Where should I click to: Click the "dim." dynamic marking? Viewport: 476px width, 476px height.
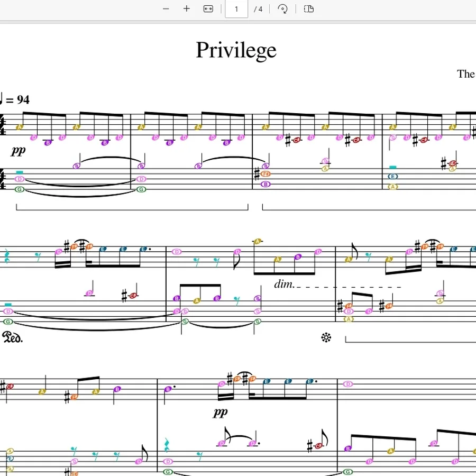click(x=285, y=284)
